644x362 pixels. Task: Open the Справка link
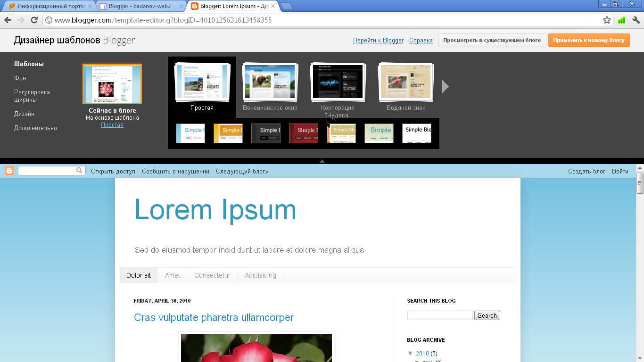coord(421,41)
